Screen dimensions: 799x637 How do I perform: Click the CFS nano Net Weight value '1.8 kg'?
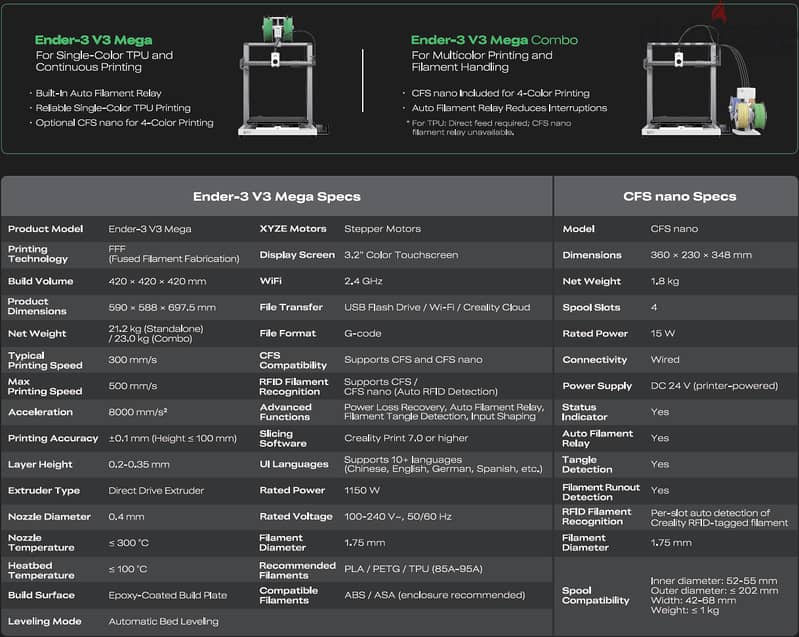point(665,281)
